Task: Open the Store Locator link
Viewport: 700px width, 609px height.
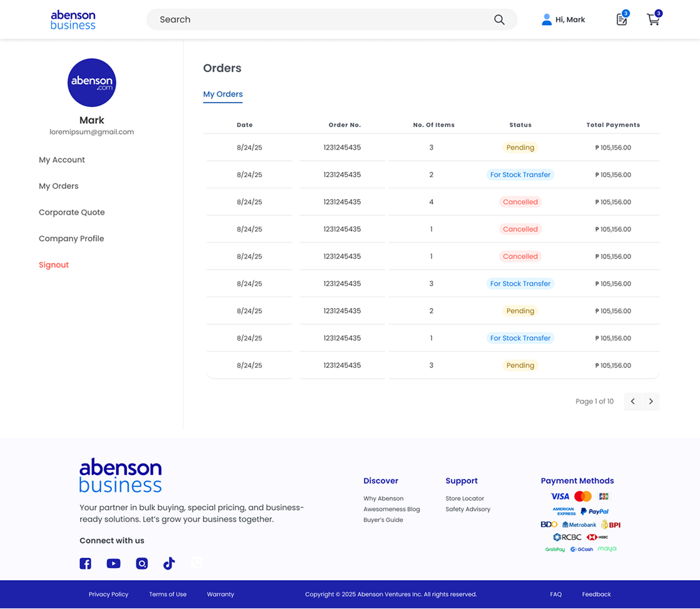Action: point(465,499)
